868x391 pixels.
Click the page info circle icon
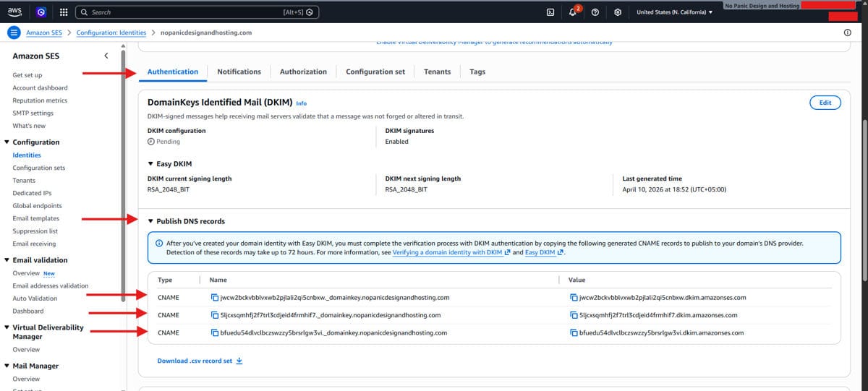[x=847, y=33]
